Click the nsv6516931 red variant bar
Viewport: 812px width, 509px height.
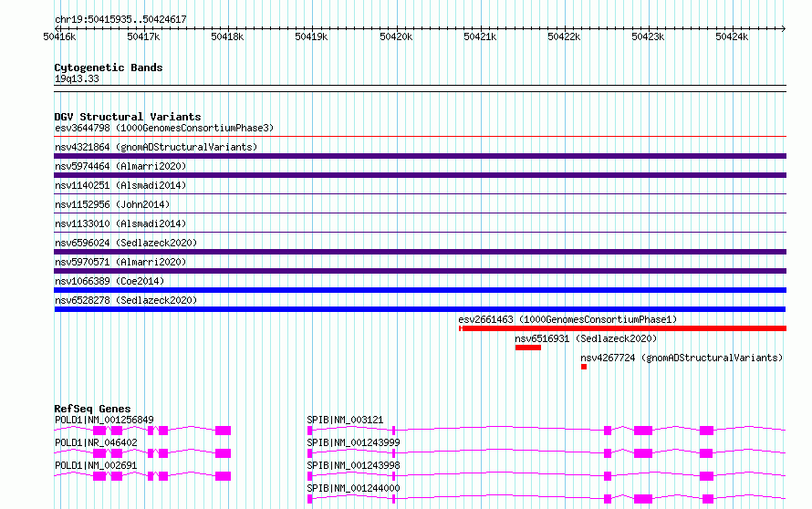tap(527, 348)
